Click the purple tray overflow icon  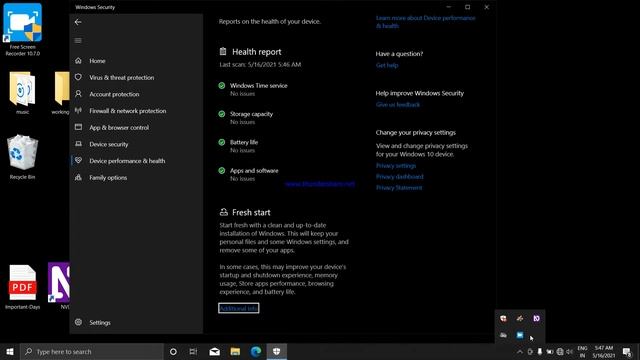pos(536,318)
